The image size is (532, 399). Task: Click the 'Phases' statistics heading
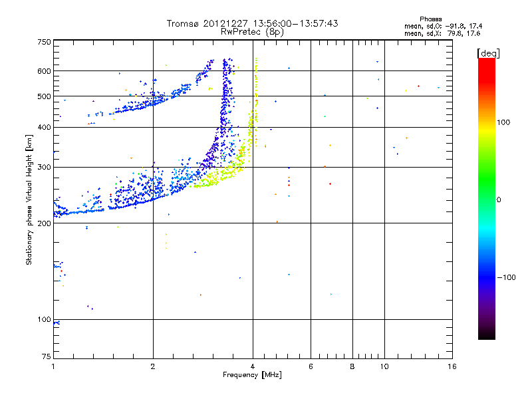(430, 19)
